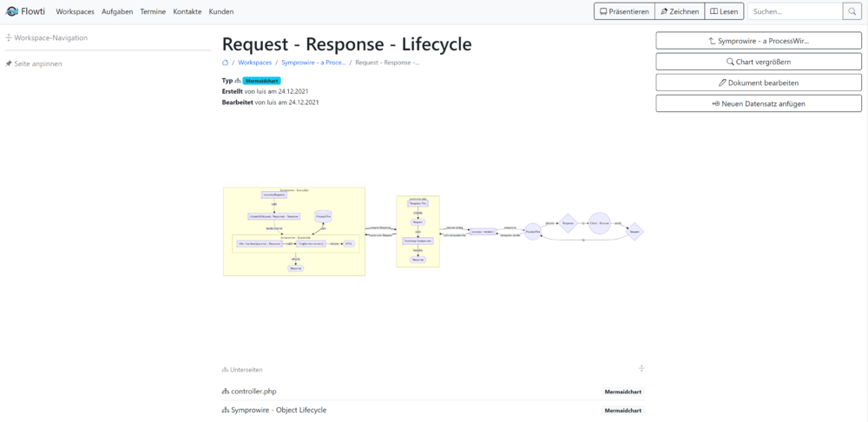The height and width of the screenshot is (422, 868).
Task: Click the Mermaid flowchart diagram
Action: click(432, 232)
